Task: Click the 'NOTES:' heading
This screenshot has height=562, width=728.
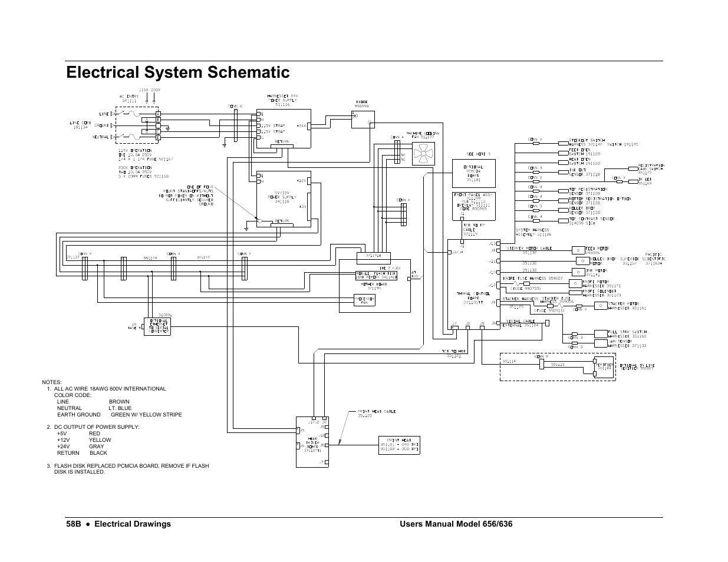Action: coord(52,382)
